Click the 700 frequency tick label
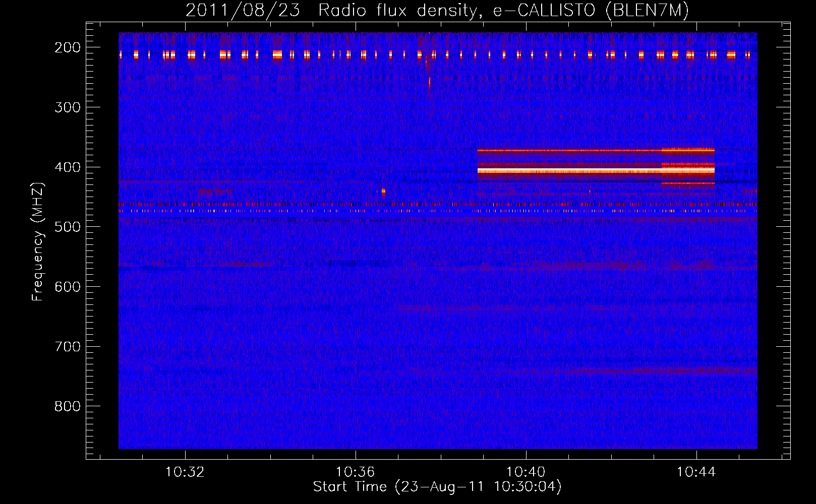Image resolution: width=816 pixels, height=504 pixels. tap(68, 347)
